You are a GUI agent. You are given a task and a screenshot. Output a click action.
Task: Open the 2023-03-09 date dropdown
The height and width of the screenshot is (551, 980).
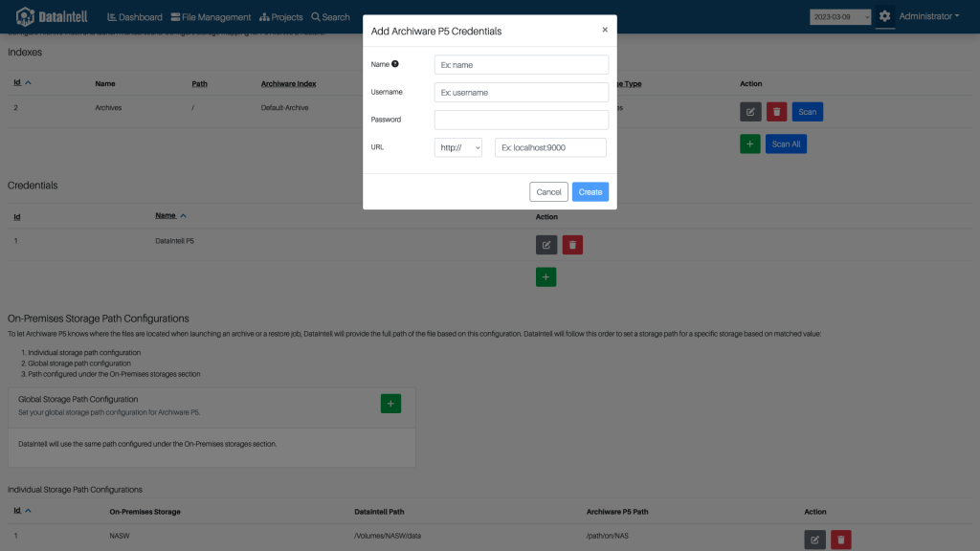pyautogui.click(x=840, y=17)
